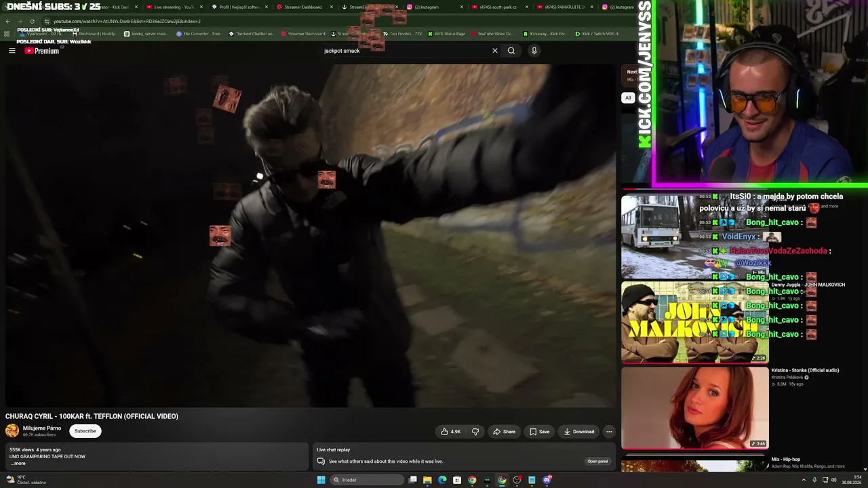Open the taskbar clock and date
The image size is (868, 488).
coord(852,480)
